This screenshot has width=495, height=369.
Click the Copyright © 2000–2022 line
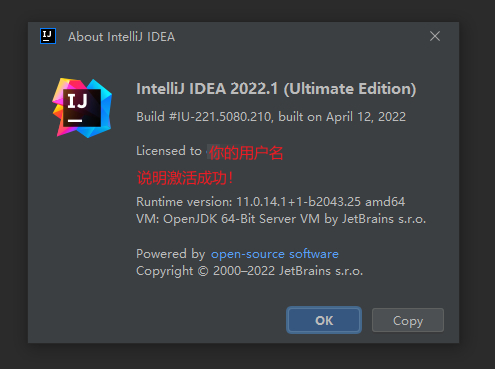click(249, 271)
